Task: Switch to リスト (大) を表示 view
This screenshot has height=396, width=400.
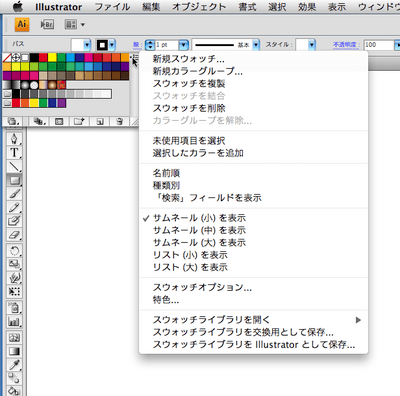Action: pyautogui.click(x=254, y=267)
